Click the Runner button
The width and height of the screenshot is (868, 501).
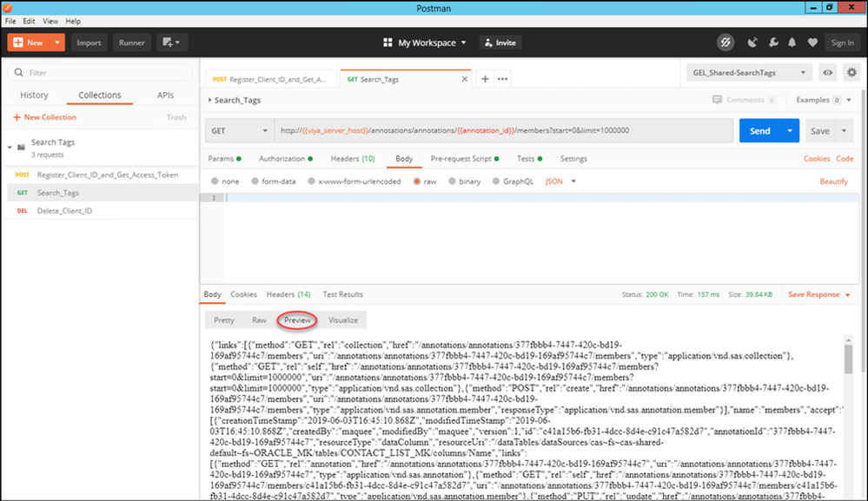tap(132, 43)
